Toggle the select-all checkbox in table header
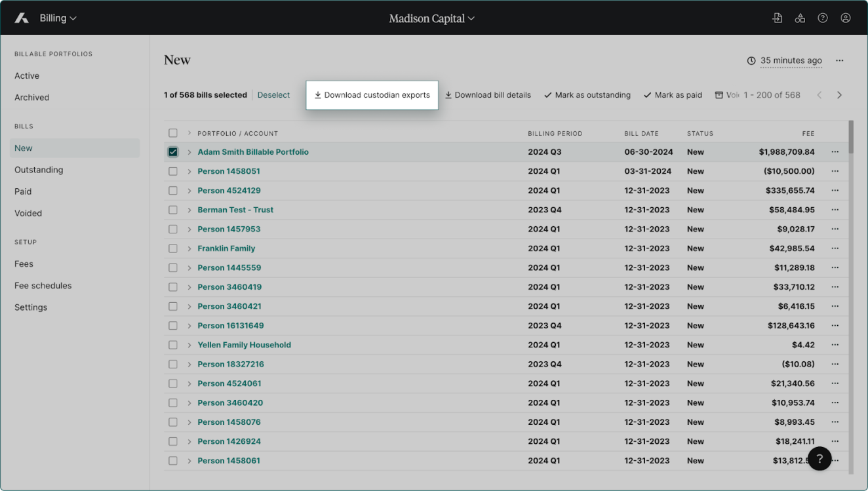Viewport: 868px width, 491px height. tap(173, 133)
